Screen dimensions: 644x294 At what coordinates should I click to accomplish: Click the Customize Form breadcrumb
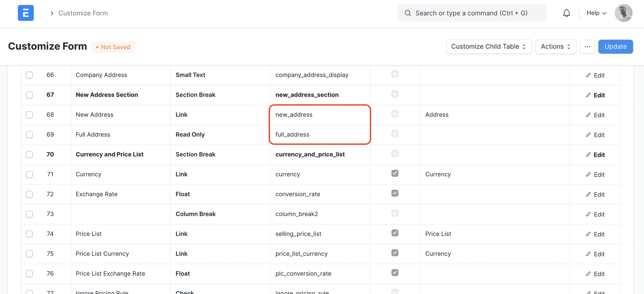(x=83, y=13)
